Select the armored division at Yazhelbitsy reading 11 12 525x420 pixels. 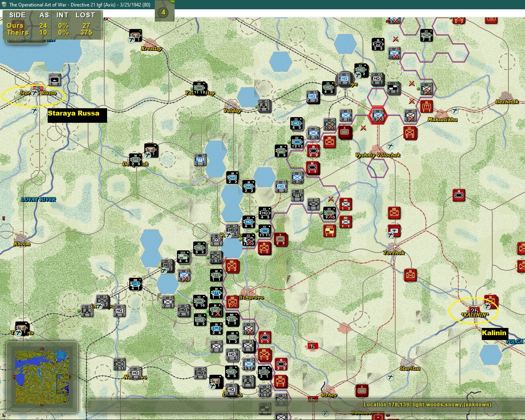tap(200, 88)
